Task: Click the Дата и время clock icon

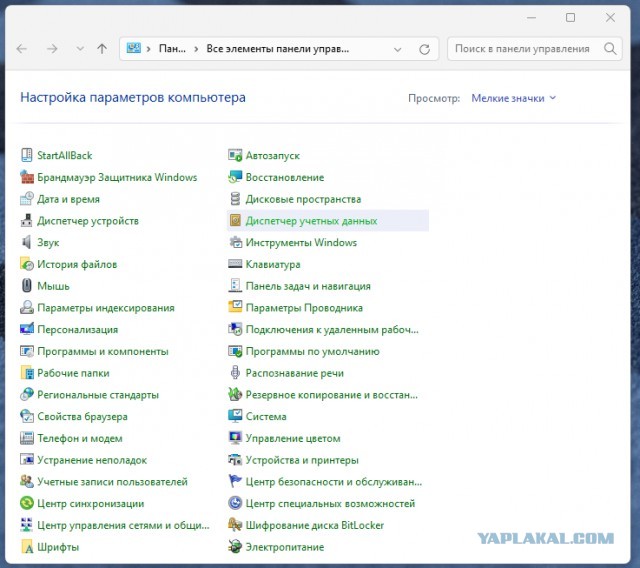Action: click(x=27, y=199)
